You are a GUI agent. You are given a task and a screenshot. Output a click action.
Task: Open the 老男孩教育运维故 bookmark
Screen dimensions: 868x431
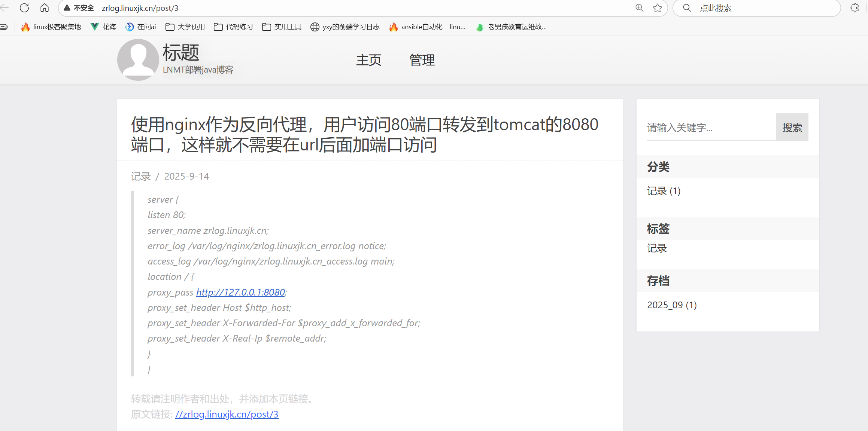[x=511, y=27]
